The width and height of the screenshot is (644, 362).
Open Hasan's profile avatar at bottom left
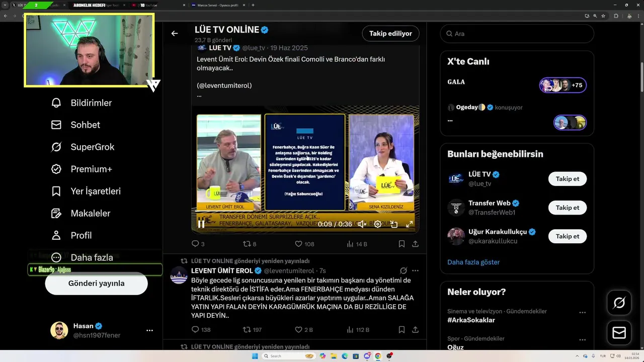59,330
